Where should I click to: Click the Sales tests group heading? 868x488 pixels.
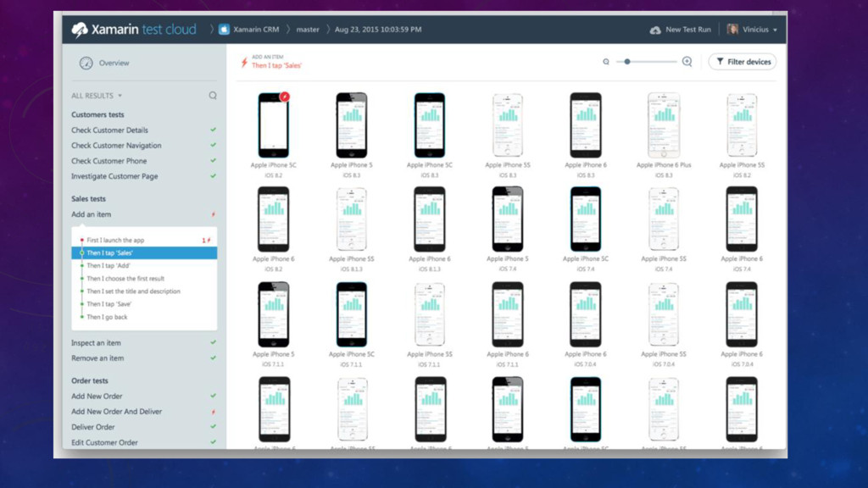[88, 198]
